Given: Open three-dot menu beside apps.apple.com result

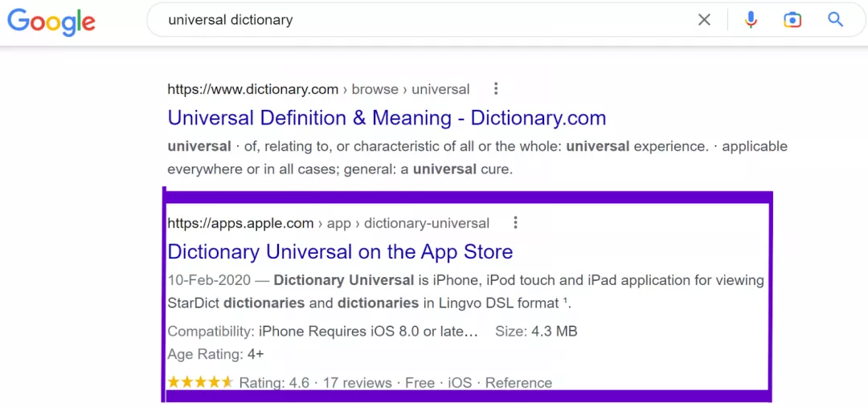Looking at the screenshot, I should [x=516, y=223].
